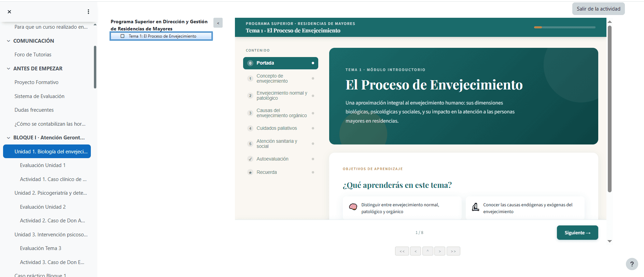
Task: Skip to last SCORM page with >> button
Action: point(453,251)
